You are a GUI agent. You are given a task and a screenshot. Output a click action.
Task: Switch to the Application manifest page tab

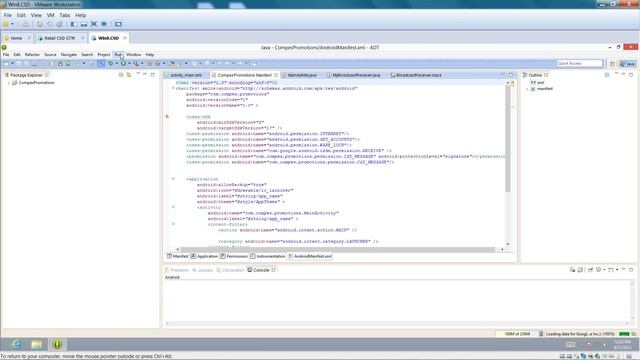[x=204, y=256]
